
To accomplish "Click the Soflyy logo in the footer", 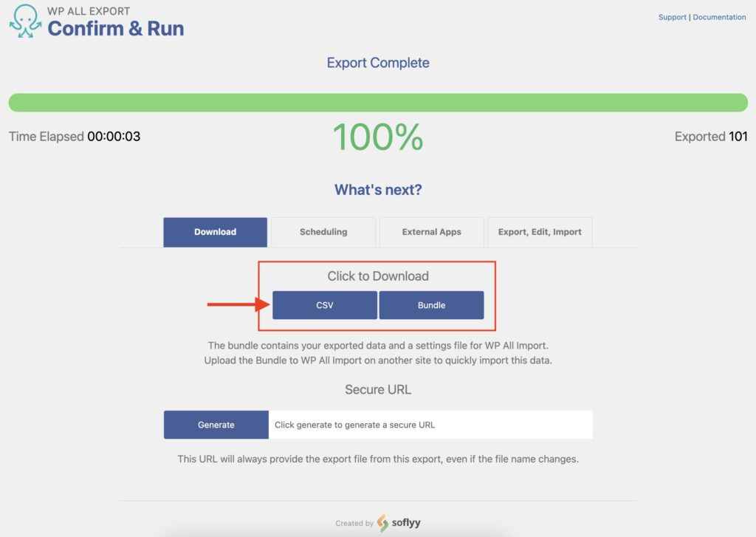I will coord(402,522).
